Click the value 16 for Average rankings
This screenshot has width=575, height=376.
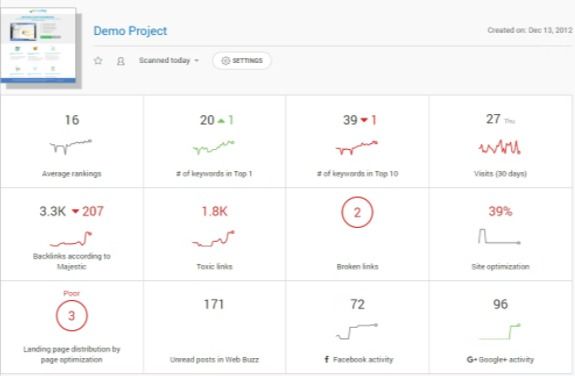coord(72,120)
